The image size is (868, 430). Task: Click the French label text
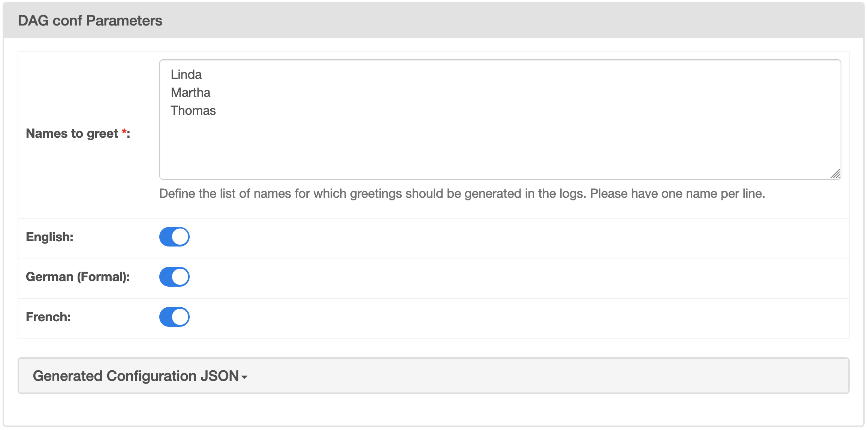48,317
